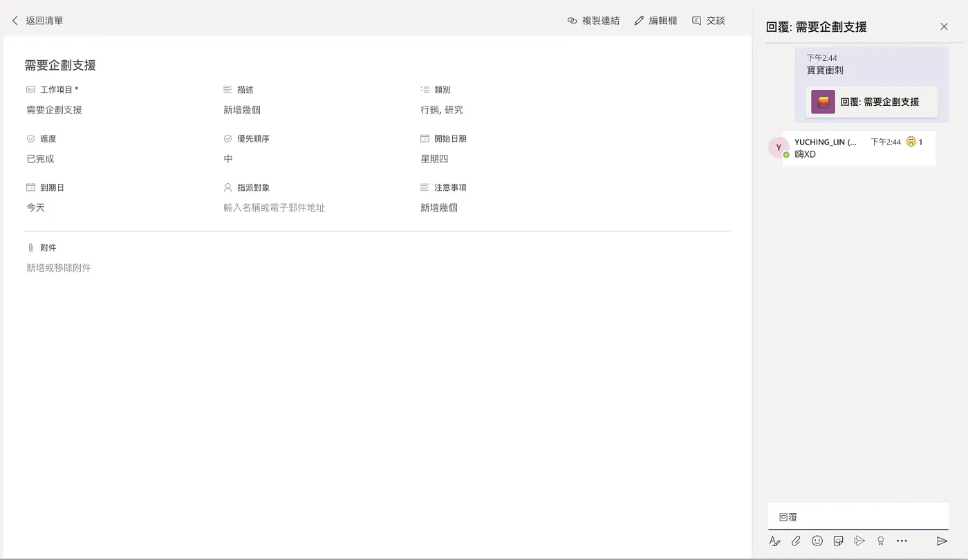Edit 工作項目 value 需要企劃支援
Image resolution: width=968 pixels, height=560 pixels.
click(x=54, y=110)
